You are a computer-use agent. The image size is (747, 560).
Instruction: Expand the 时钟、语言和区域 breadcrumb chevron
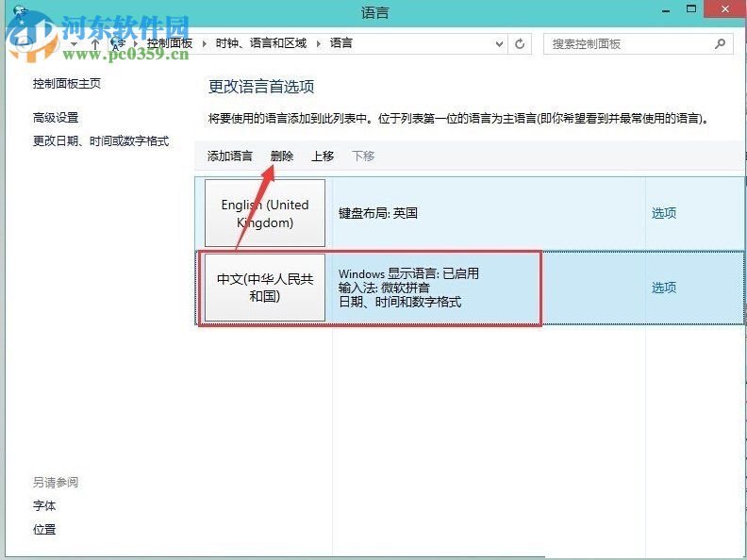click(x=319, y=43)
